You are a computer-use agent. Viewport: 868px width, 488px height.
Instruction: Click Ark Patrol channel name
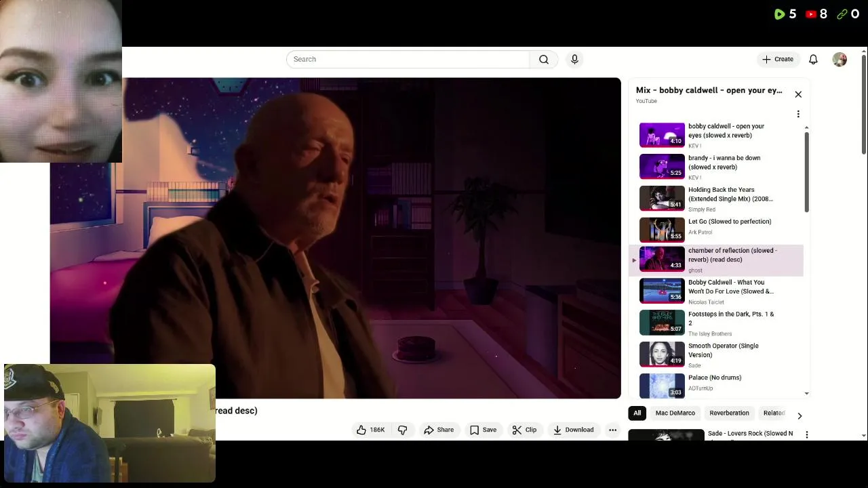click(700, 232)
